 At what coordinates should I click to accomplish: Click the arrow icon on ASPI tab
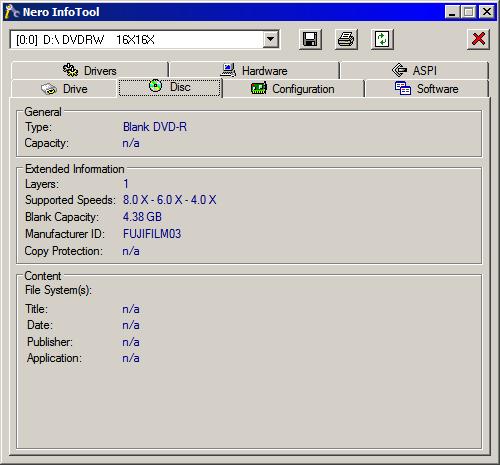click(x=399, y=70)
